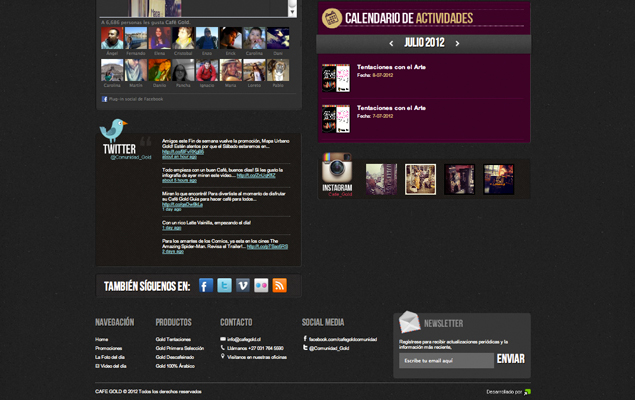The image size is (635, 400).
Task: Click the Vimeo icon in follow-us bar
Action: pos(243,286)
